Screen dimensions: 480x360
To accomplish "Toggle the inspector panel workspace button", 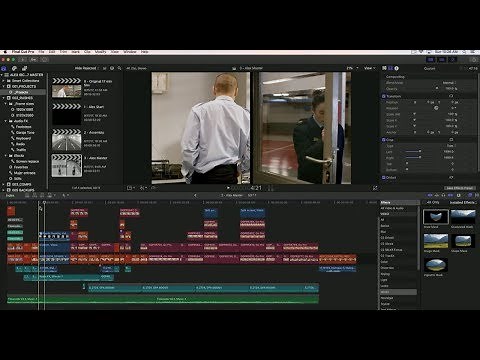I will coord(453,60).
